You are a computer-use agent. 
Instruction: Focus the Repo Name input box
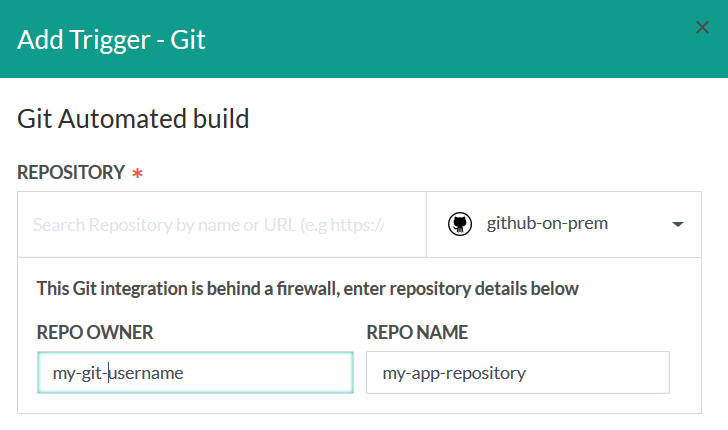(x=517, y=373)
